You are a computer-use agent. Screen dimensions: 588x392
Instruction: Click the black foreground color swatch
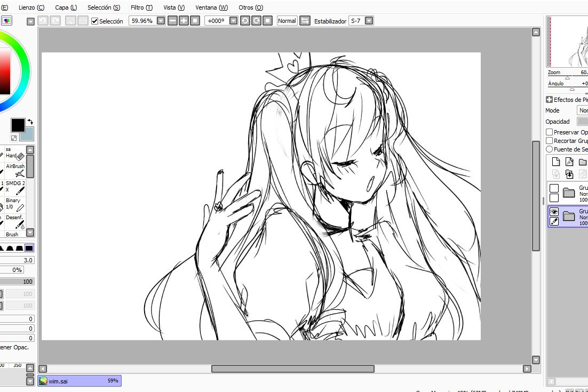point(18,125)
